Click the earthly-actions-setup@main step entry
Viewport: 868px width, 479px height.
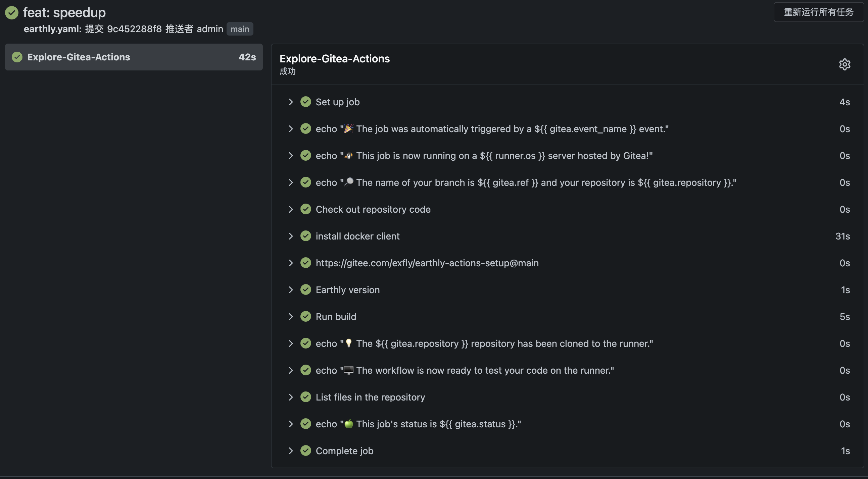tap(427, 263)
